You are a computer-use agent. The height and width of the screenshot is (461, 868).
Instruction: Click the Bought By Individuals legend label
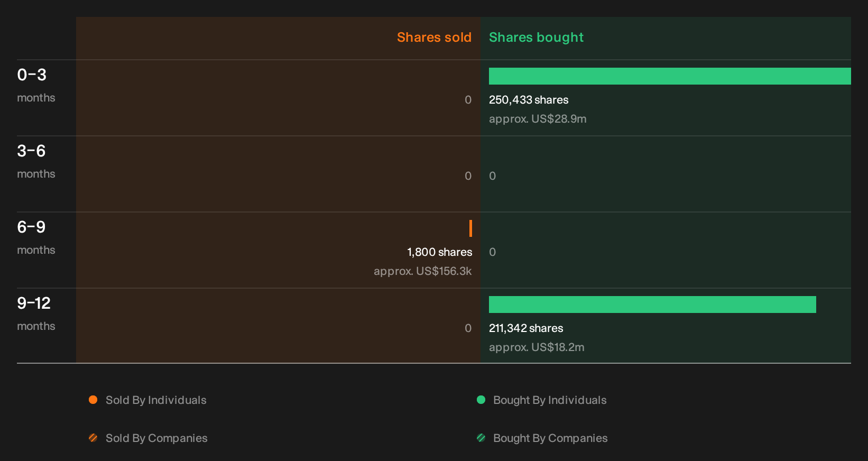(x=550, y=400)
